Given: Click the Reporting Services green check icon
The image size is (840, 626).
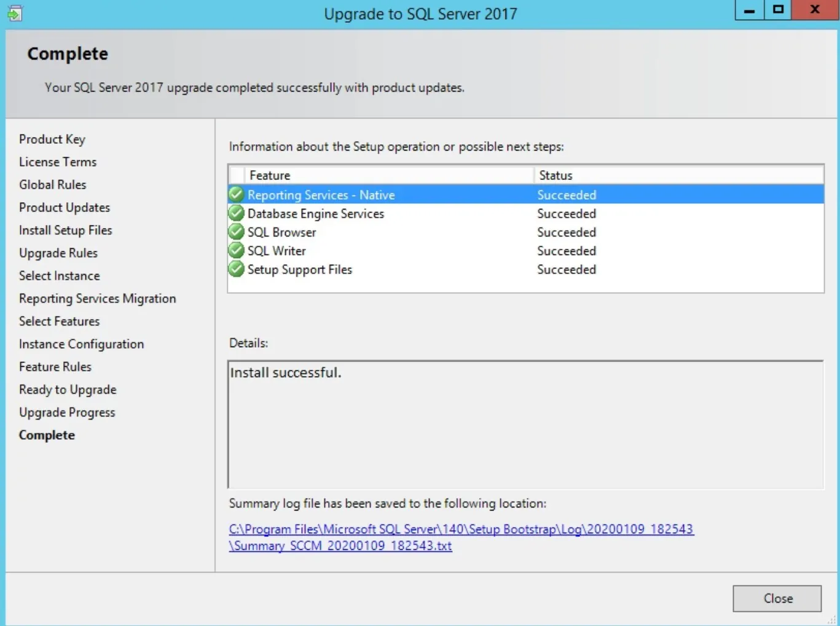Looking at the screenshot, I should tap(237, 195).
